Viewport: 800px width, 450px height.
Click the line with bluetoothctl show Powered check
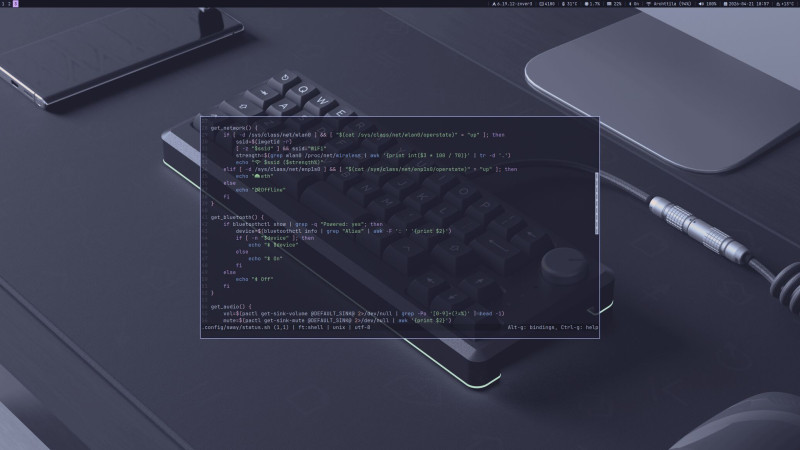pyautogui.click(x=303, y=224)
